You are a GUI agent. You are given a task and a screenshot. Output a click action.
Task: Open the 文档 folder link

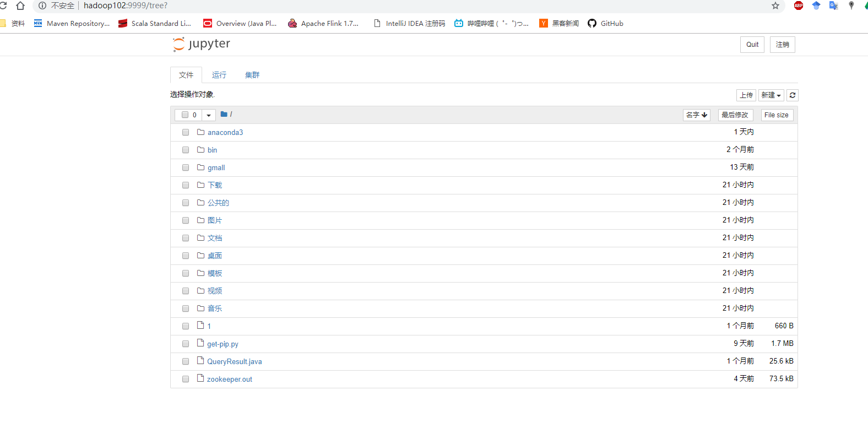point(215,238)
